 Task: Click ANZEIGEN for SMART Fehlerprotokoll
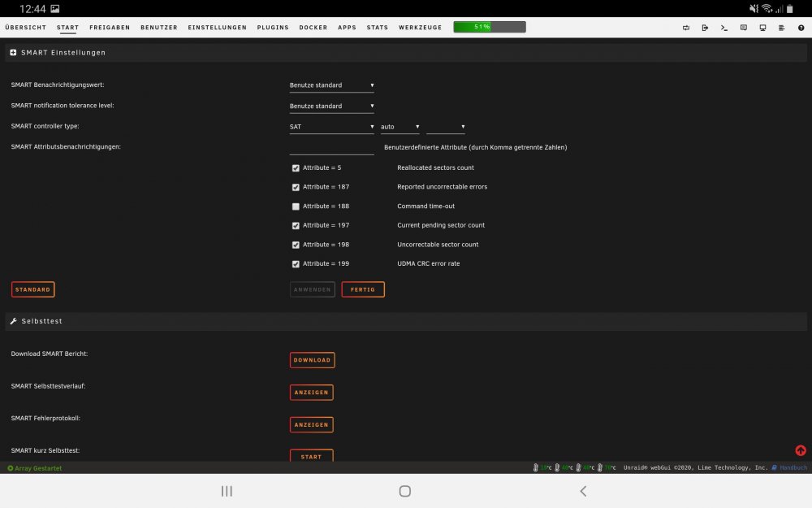[x=311, y=424]
